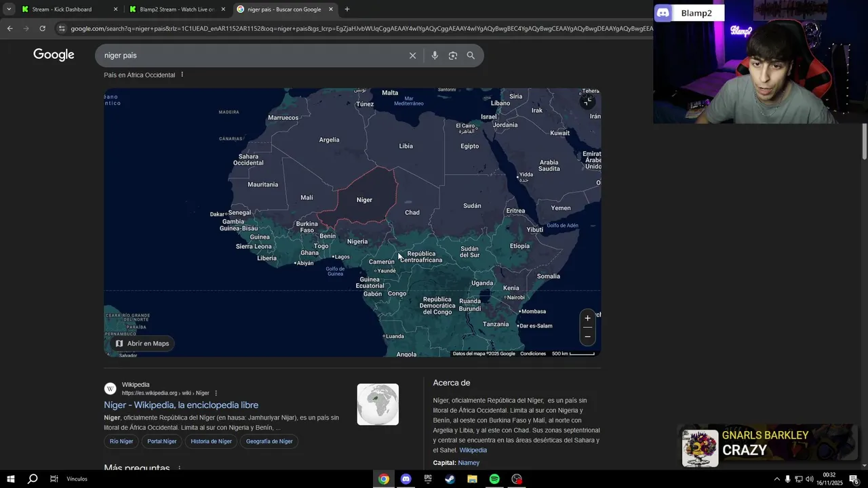Zoom out on the map
The height and width of the screenshot is (488, 868).
click(x=588, y=336)
